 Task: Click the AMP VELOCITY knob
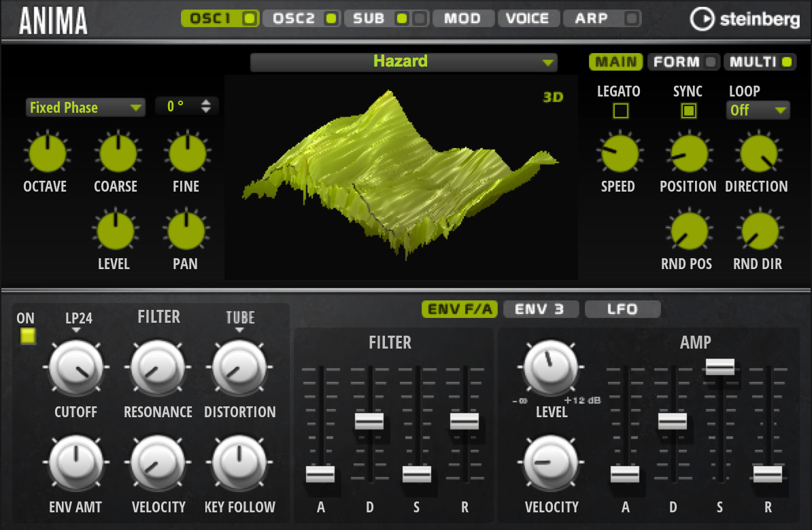[550, 462]
